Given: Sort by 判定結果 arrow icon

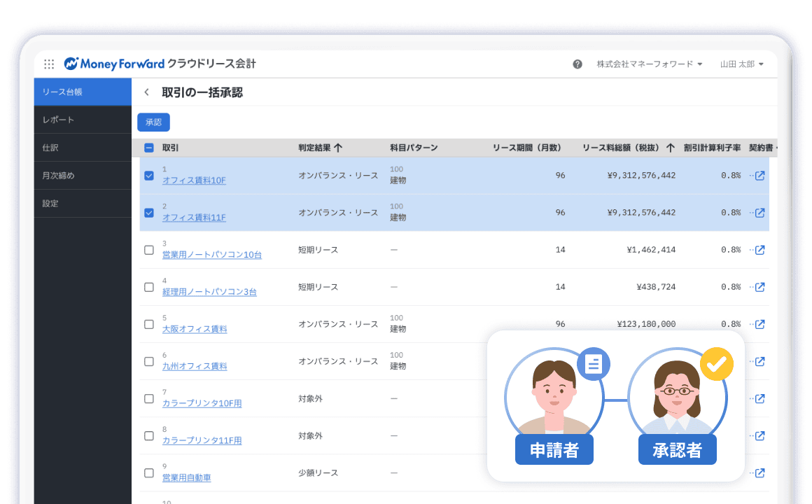Looking at the screenshot, I should [x=338, y=148].
